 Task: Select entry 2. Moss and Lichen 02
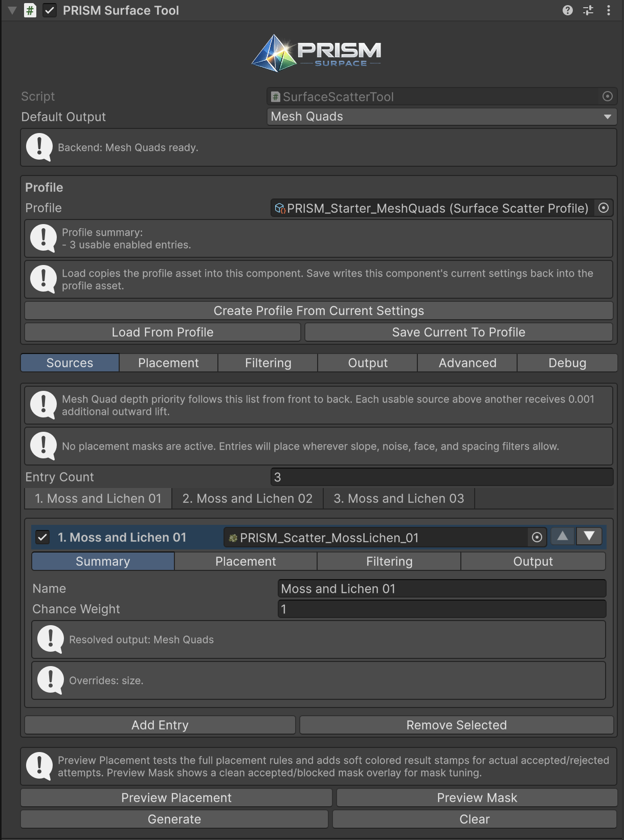point(248,498)
